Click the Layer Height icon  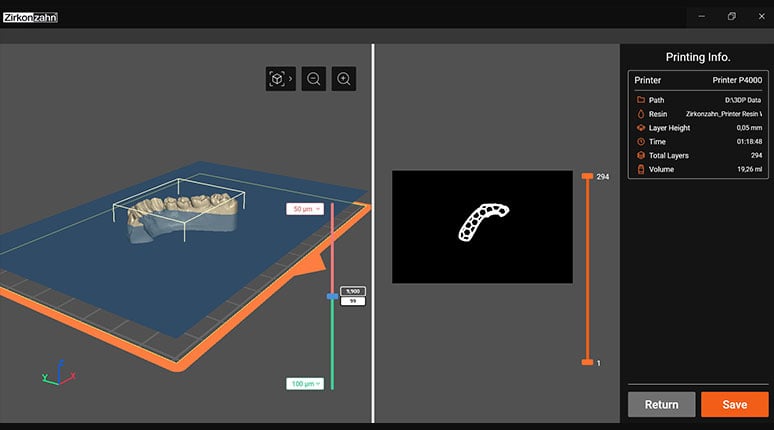(x=641, y=127)
